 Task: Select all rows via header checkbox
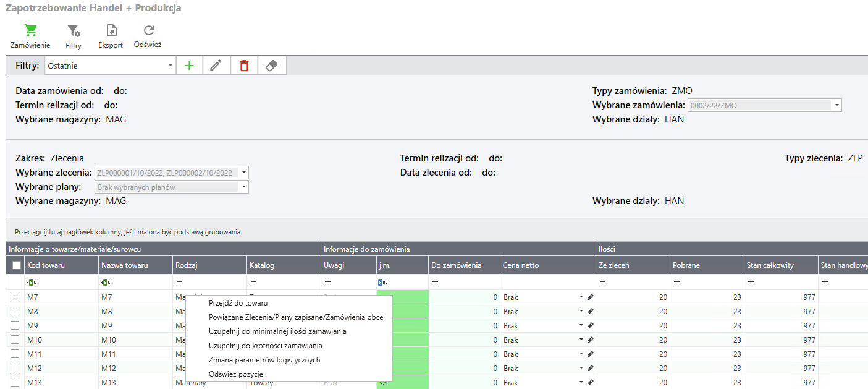click(x=16, y=265)
